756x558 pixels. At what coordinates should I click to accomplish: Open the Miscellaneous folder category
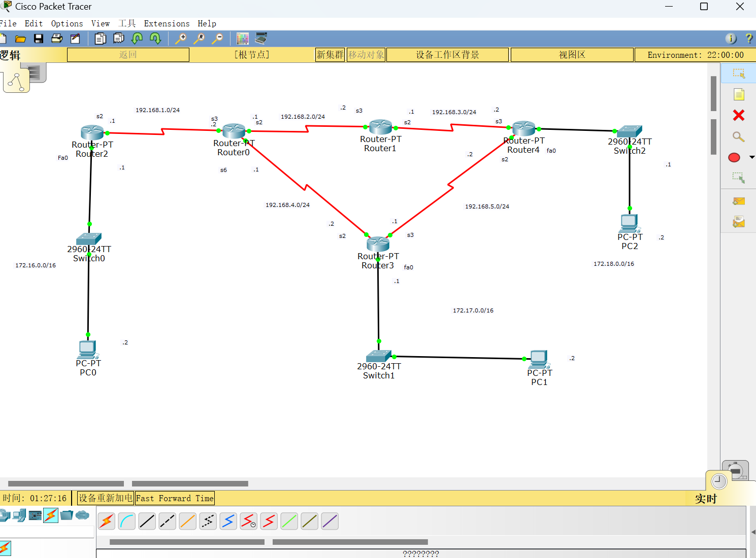click(x=67, y=515)
